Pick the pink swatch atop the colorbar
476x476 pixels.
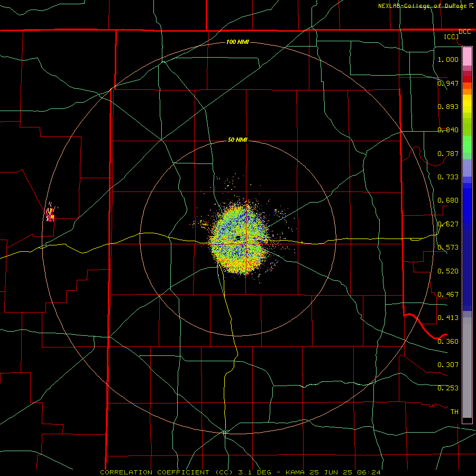point(467,57)
